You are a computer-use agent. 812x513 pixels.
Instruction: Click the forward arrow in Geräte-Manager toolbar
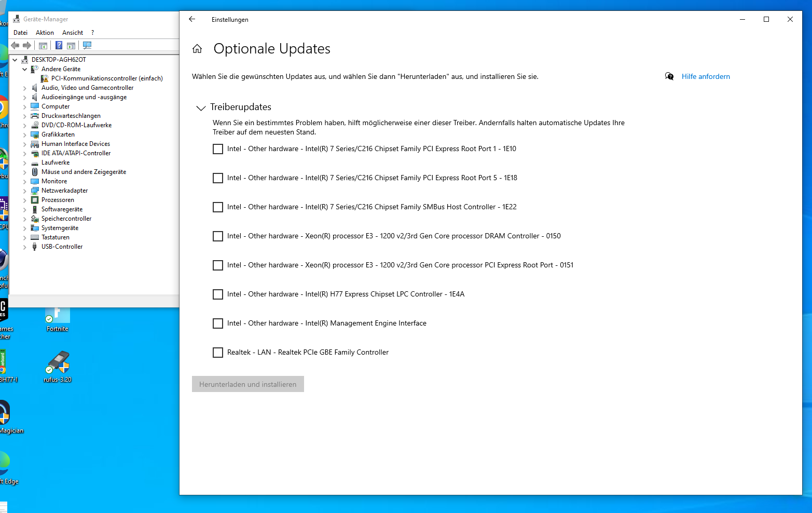tap(27, 46)
